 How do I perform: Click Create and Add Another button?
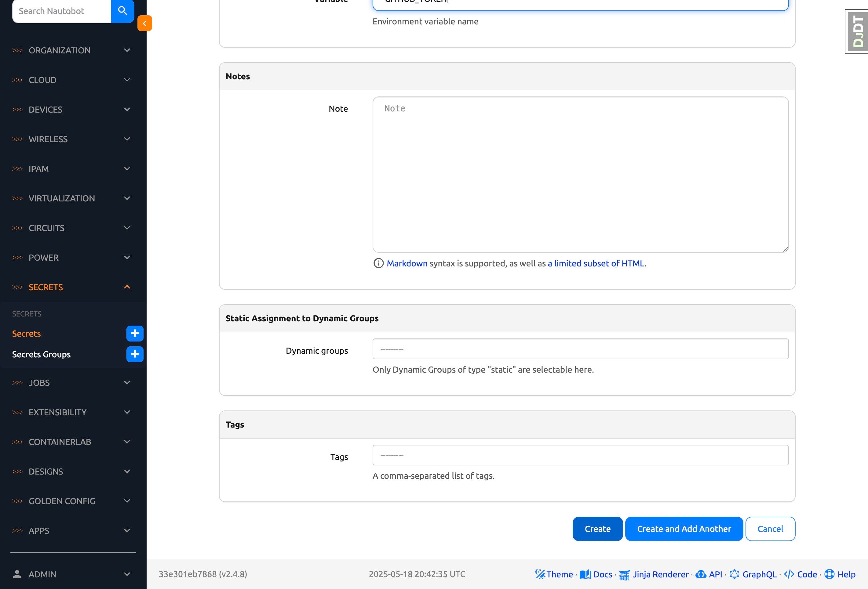[684, 529]
